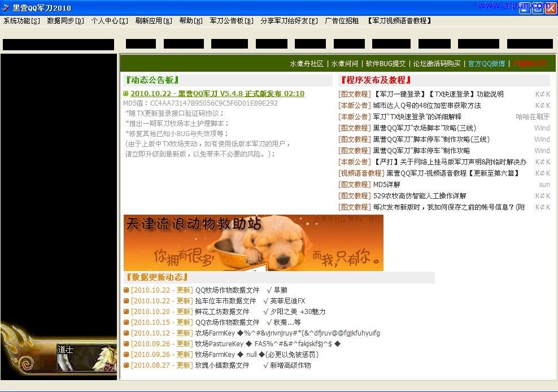Click the icon beside 抢车位车市数据文件 update
Viewport: 558px width, 392px height.
pyautogui.click(x=126, y=301)
